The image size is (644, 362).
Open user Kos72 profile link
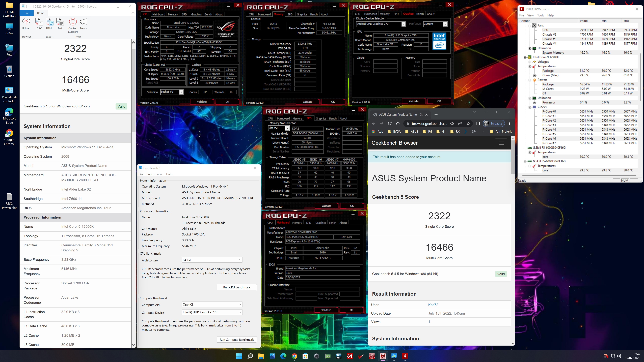(x=433, y=305)
